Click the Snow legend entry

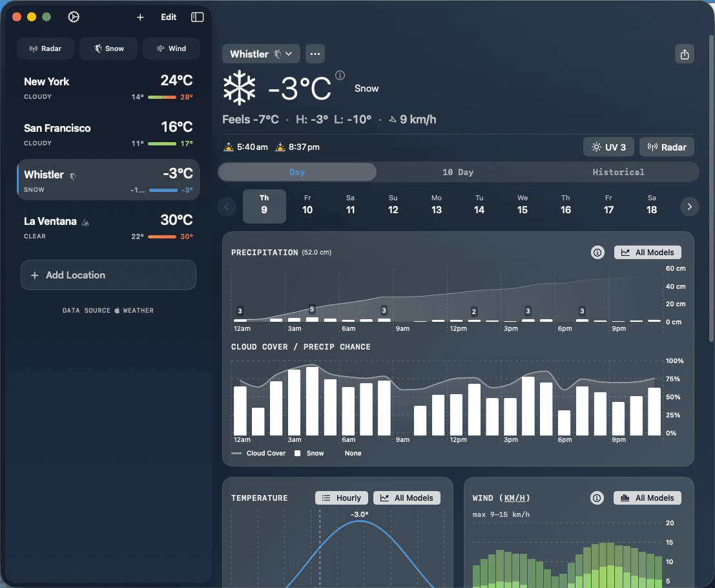click(309, 453)
